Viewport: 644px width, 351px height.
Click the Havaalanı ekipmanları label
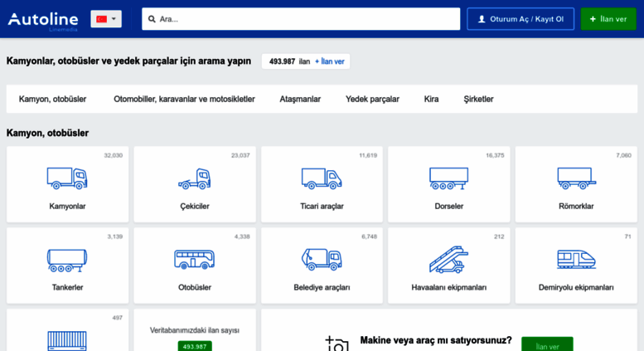[449, 287]
